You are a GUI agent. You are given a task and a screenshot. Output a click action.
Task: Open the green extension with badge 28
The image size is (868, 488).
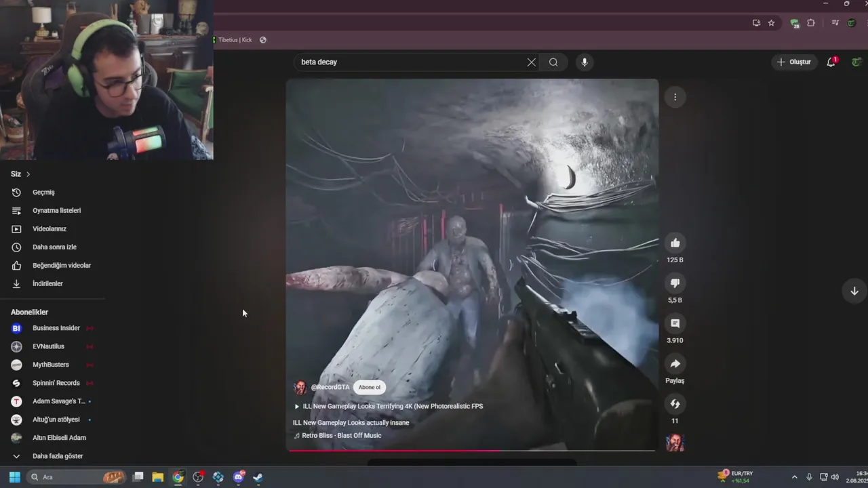(794, 23)
